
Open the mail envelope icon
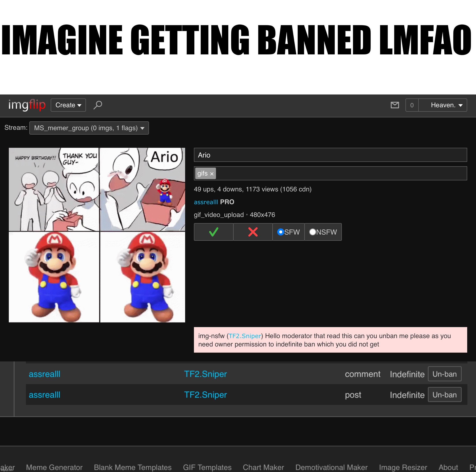click(395, 105)
